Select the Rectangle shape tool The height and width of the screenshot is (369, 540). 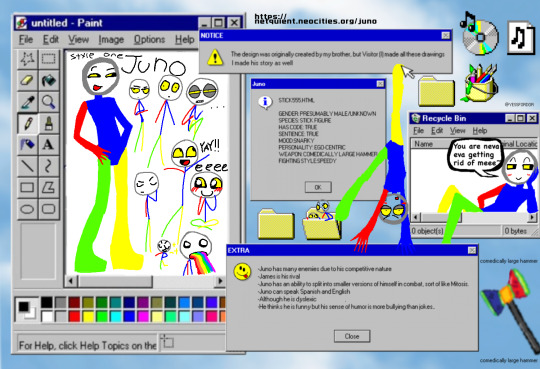point(27,187)
